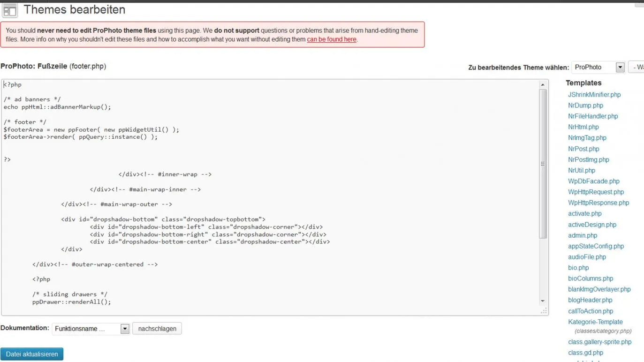Open NrDump.php in template list
644x362 pixels.
[x=585, y=106]
